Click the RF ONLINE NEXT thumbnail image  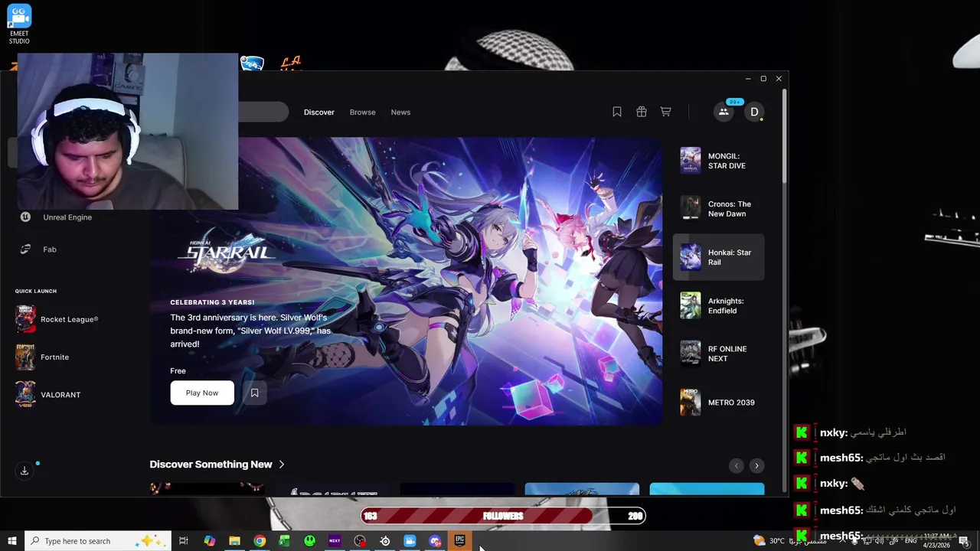coord(691,354)
